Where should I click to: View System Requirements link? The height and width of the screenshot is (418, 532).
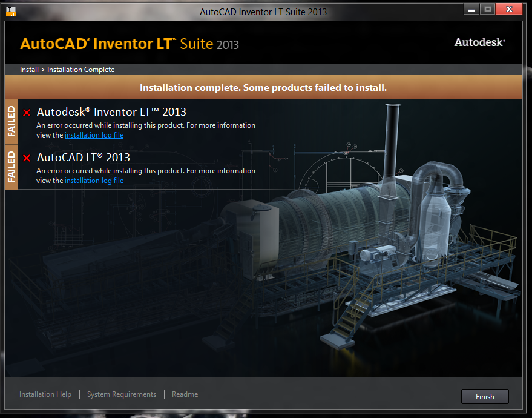click(x=122, y=394)
